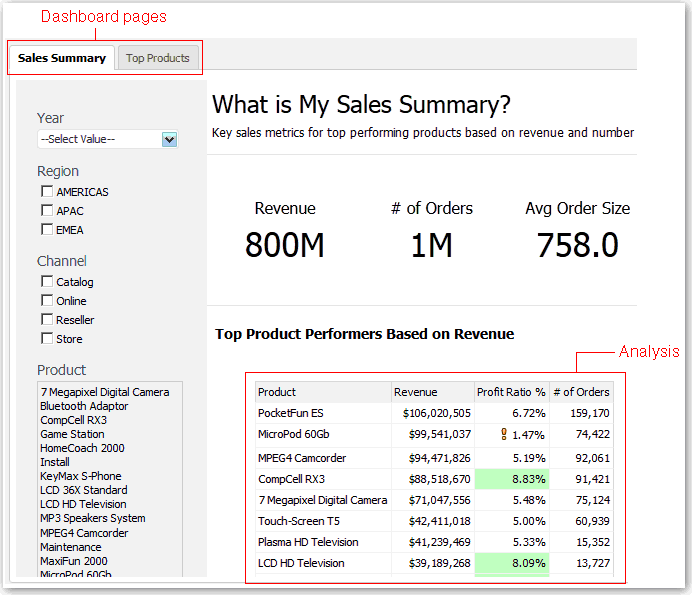Select the Sales Summary tab

click(62, 58)
